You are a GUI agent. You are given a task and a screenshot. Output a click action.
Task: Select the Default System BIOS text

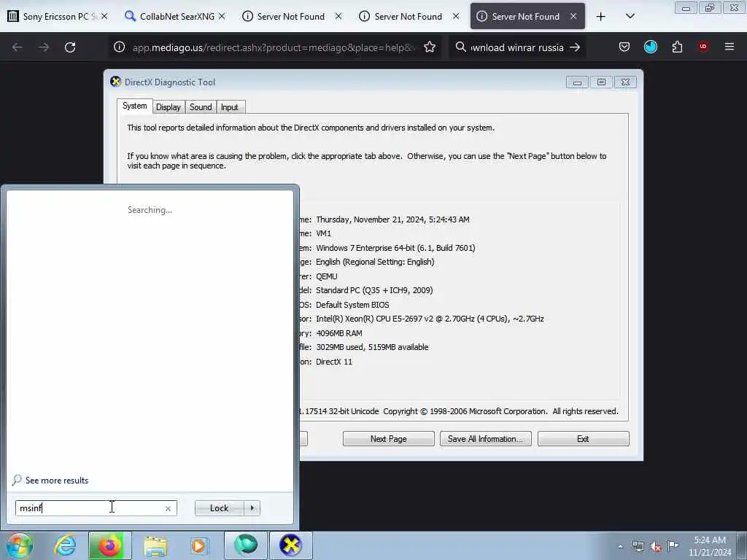[x=352, y=304]
